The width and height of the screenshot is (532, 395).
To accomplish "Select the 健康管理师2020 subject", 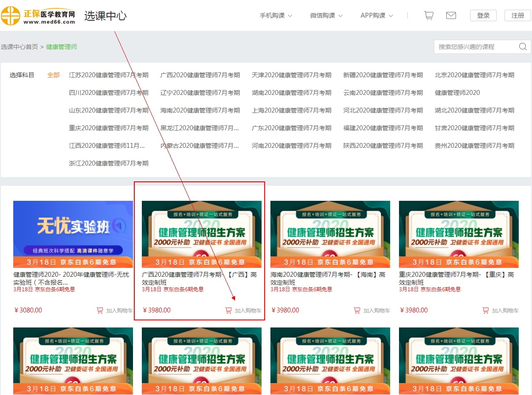I will (x=457, y=93).
